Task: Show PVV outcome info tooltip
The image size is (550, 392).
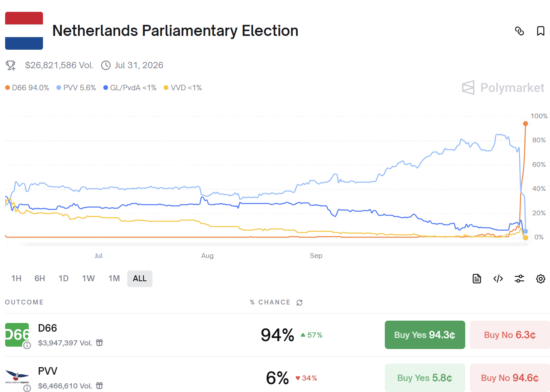Action: (26, 389)
